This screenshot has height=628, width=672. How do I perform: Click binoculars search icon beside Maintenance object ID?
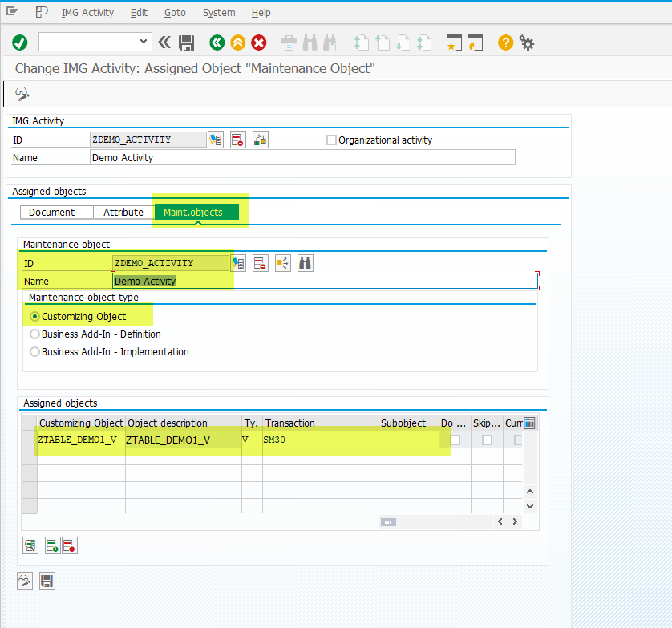pyautogui.click(x=306, y=263)
